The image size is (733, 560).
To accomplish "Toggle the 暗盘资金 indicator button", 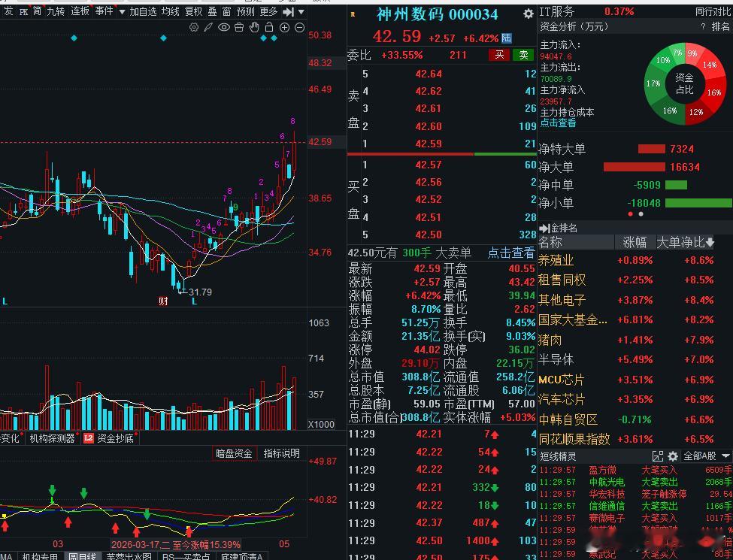I will pyautogui.click(x=234, y=453).
